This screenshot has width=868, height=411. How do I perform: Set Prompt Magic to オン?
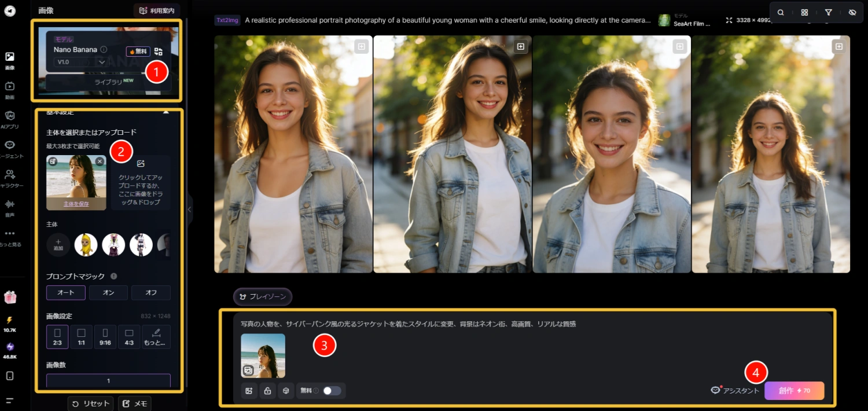point(108,293)
